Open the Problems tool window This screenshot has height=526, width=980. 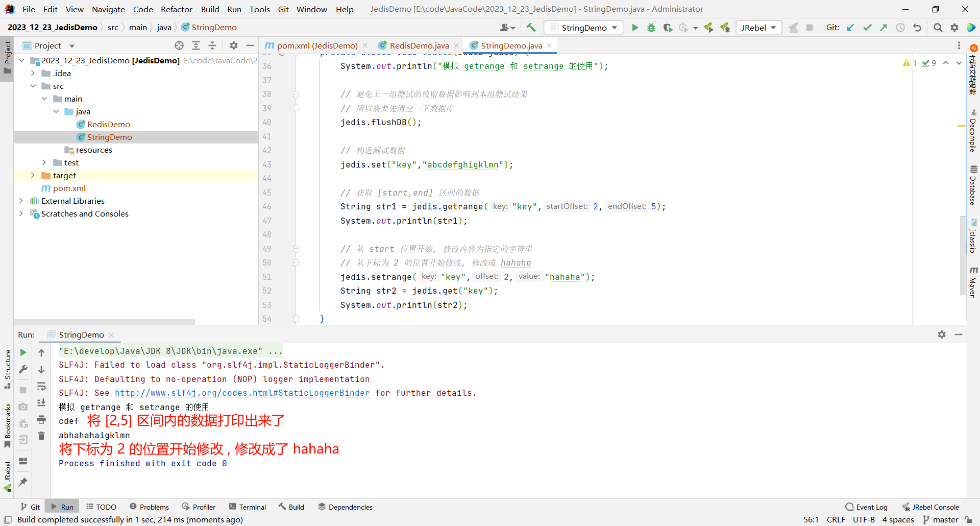coord(149,507)
